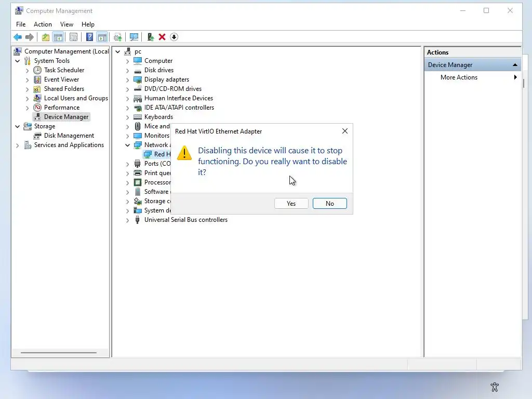Click the Performance icon in tree
The width and height of the screenshot is (532, 399).
tap(37, 108)
